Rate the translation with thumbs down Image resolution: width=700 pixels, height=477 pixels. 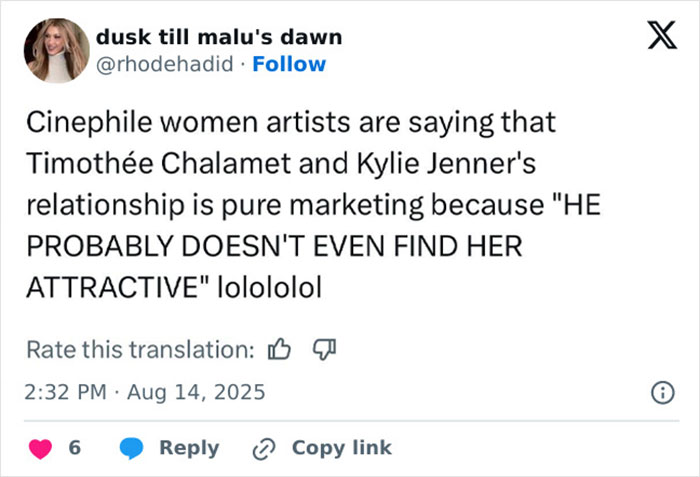pyautogui.click(x=323, y=350)
